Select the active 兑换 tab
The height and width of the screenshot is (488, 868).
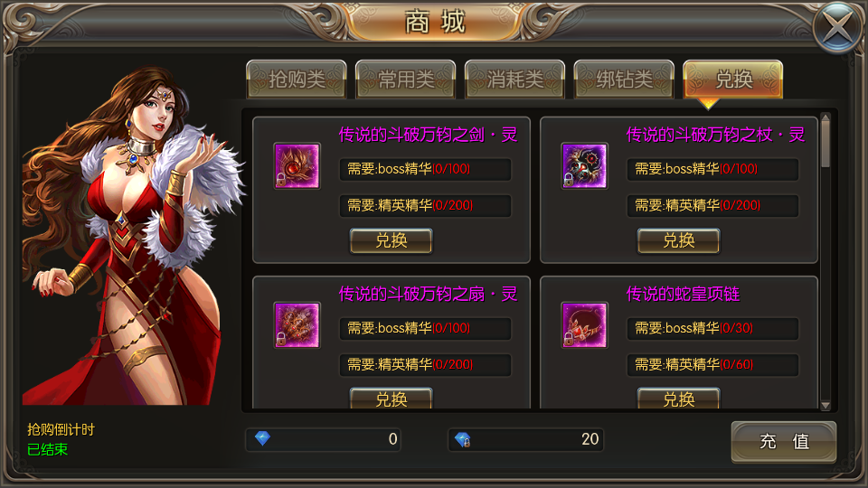pos(733,80)
